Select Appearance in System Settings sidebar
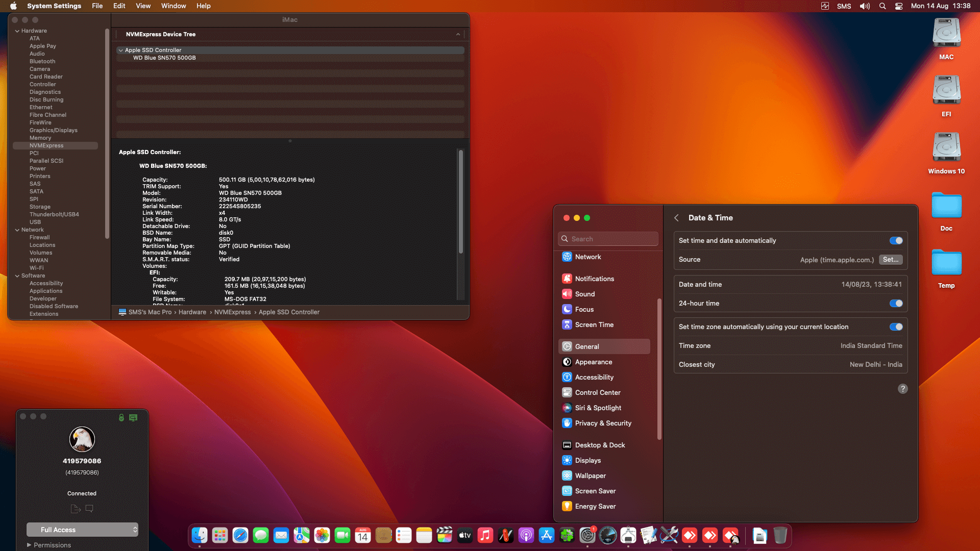 [604, 362]
